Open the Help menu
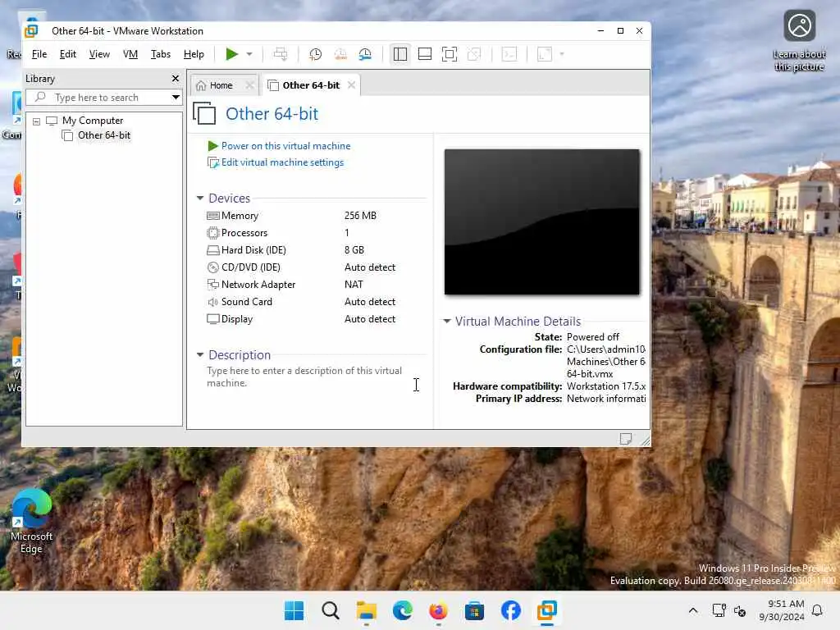Image resolution: width=840 pixels, height=630 pixels. point(194,54)
